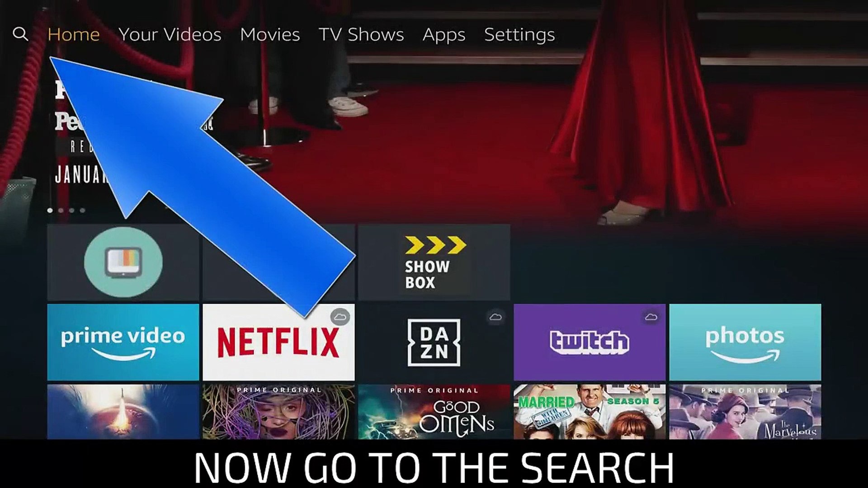This screenshot has height=488, width=868.
Task: Click the screen mirroring icon
Action: 123,263
